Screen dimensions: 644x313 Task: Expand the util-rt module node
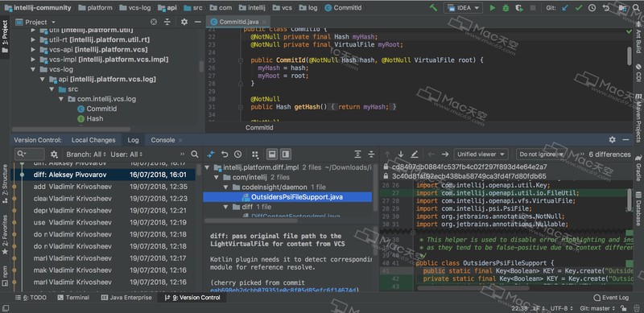tap(33, 40)
